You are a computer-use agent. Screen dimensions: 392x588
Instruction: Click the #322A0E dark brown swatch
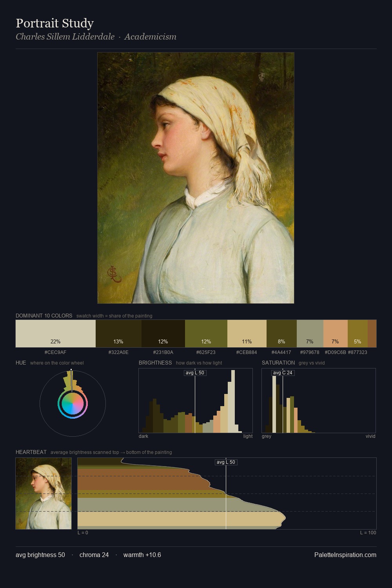[x=118, y=334]
